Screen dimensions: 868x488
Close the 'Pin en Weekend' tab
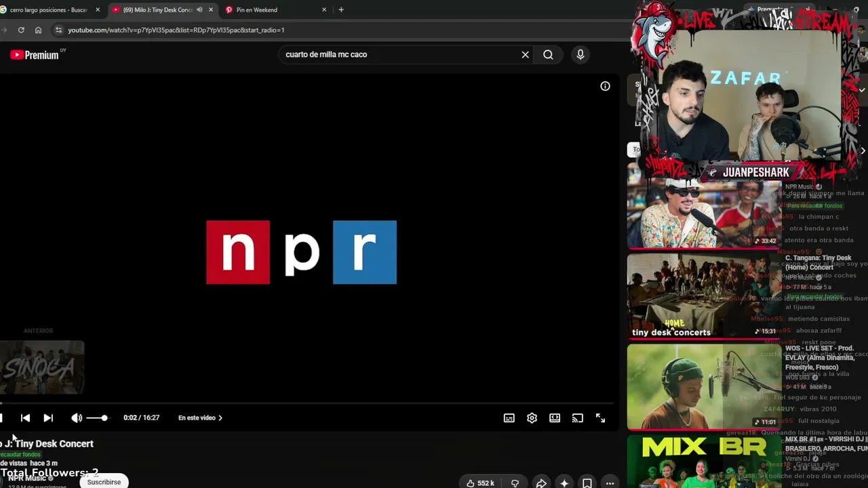(324, 10)
